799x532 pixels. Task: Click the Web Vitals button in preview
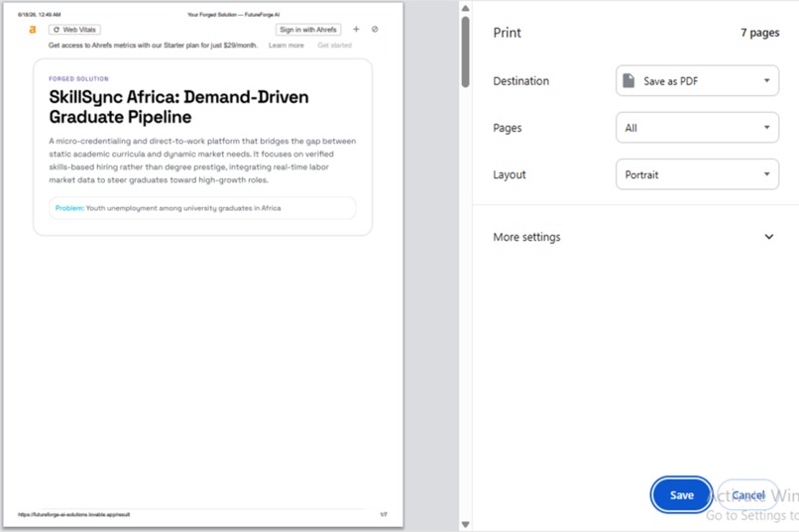click(75, 30)
